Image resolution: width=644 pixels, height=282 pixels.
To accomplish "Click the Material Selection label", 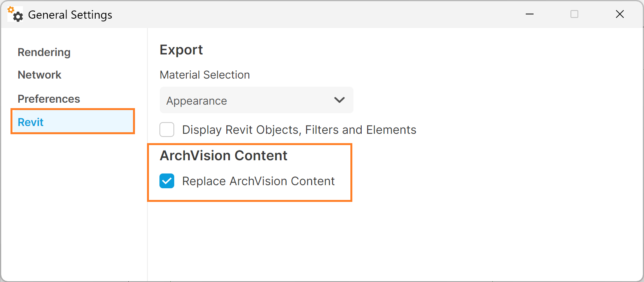I will pyautogui.click(x=205, y=75).
